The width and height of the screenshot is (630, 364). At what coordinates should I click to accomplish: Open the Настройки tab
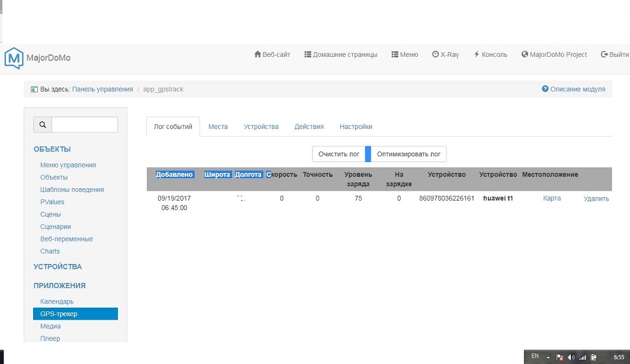356,127
